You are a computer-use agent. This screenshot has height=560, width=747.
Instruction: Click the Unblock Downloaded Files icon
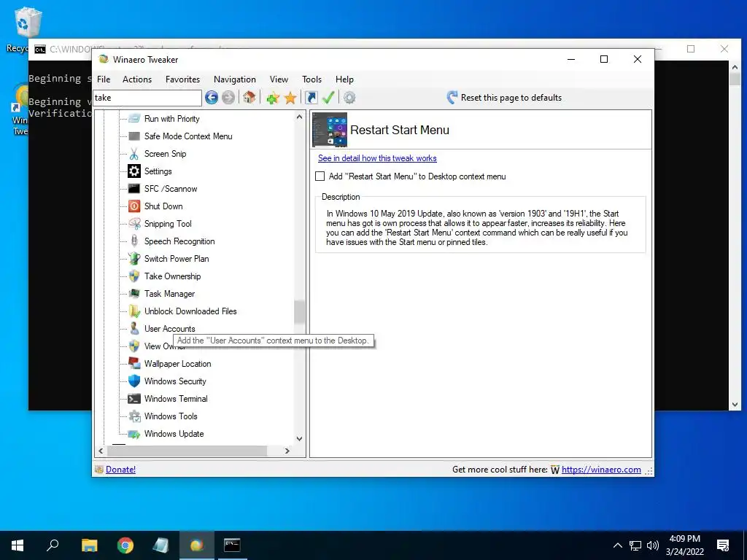click(x=134, y=311)
